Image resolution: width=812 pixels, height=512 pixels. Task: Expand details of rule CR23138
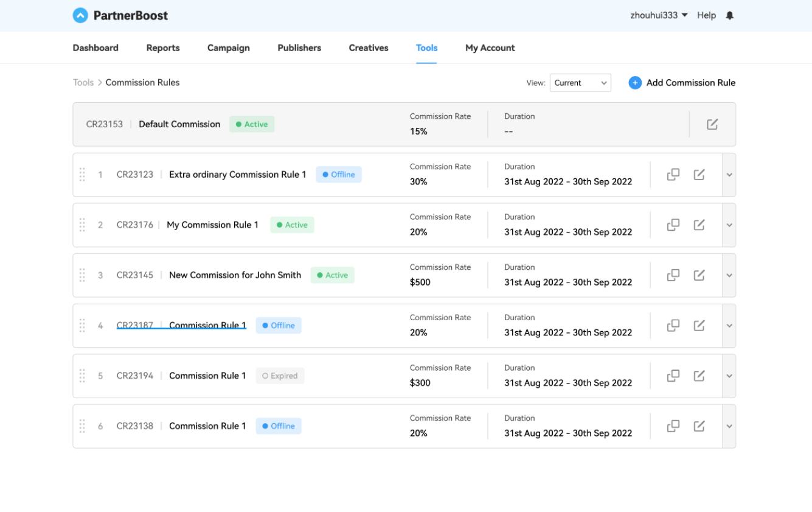pyautogui.click(x=729, y=426)
